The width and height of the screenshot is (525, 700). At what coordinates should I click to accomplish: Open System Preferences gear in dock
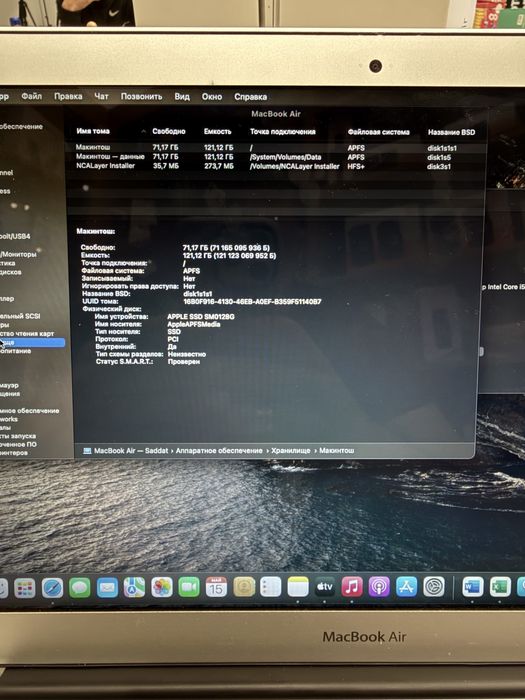pos(433,587)
